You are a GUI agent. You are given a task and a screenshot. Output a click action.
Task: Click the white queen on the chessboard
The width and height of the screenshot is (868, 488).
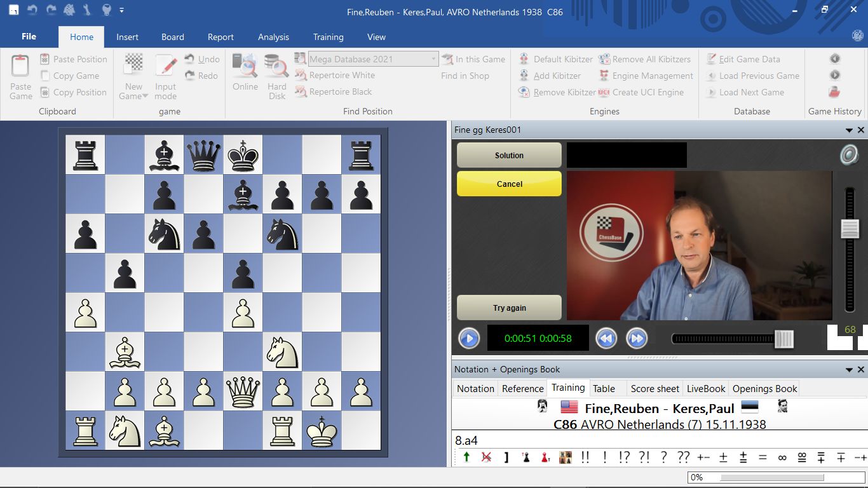tap(243, 391)
